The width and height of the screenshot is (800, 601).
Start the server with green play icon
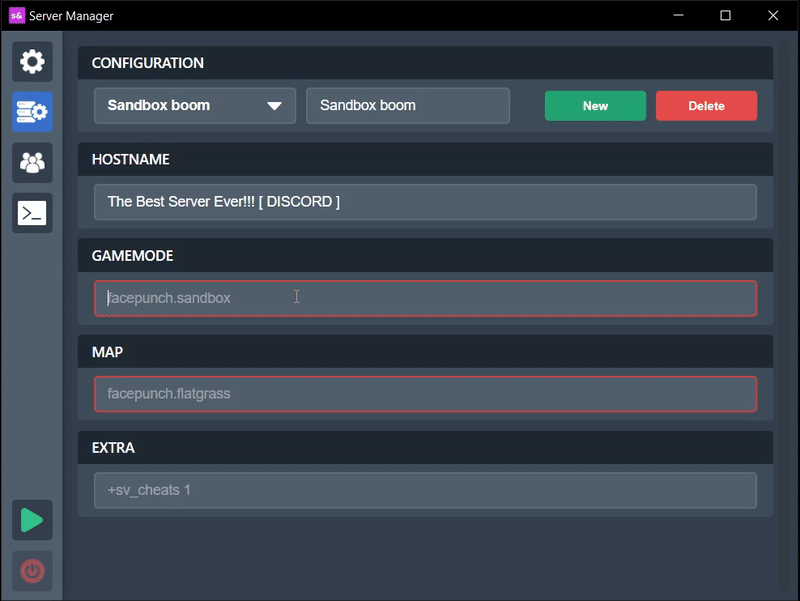coord(32,520)
